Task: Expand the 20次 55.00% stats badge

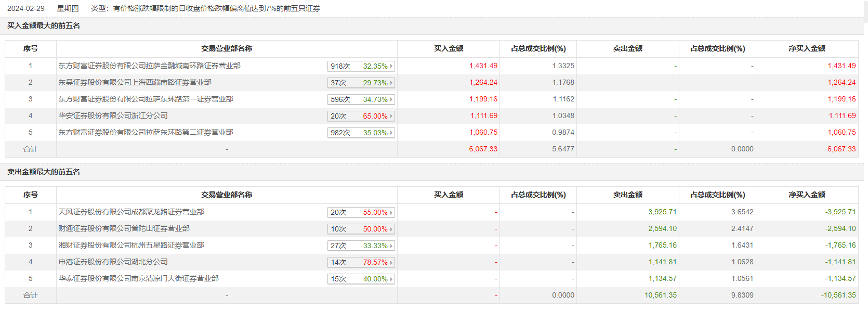Action: 391,212
